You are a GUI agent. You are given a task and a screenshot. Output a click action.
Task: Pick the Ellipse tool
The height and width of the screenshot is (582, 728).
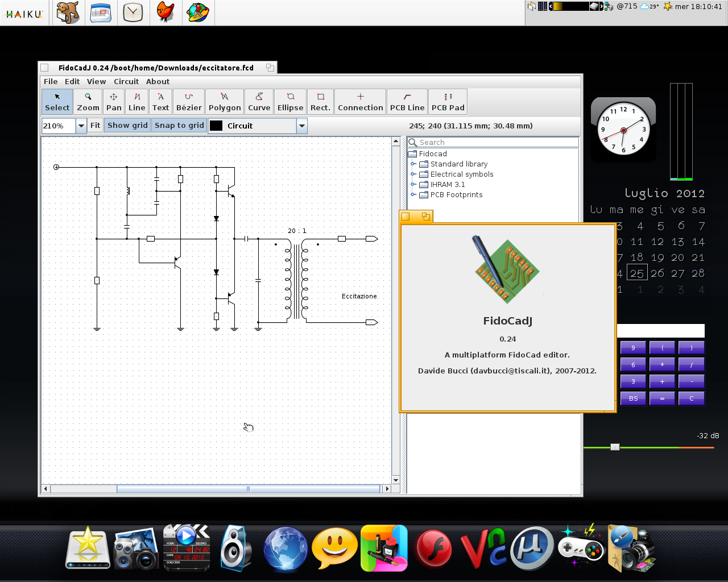coord(291,102)
